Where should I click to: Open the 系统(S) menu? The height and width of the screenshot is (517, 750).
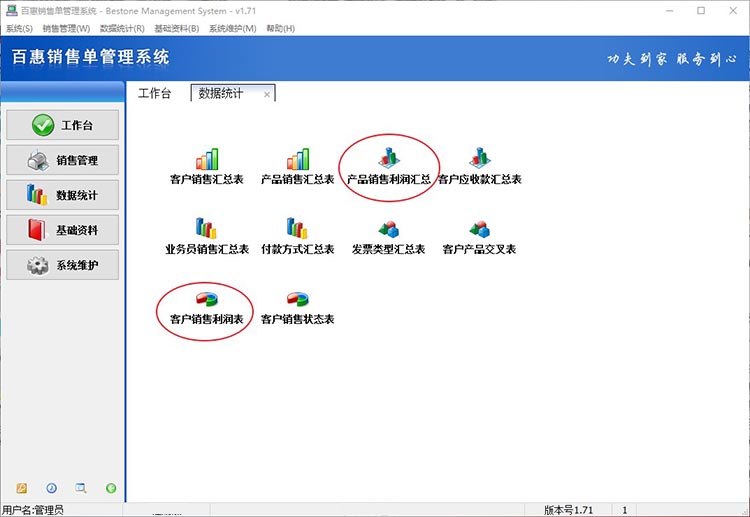[x=19, y=28]
